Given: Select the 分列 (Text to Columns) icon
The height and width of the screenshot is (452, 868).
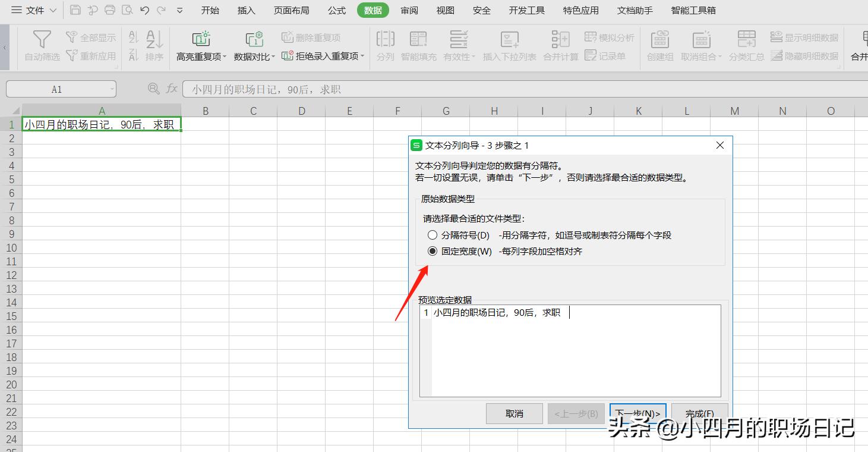Looking at the screenshot, I should click(x=385, y=45).
